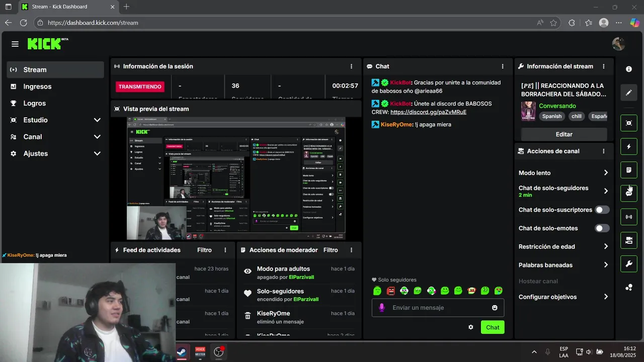The image size is (644, 362).
Task: Open chat settings gear beside the Chat button
Action: tap(471, 327)
